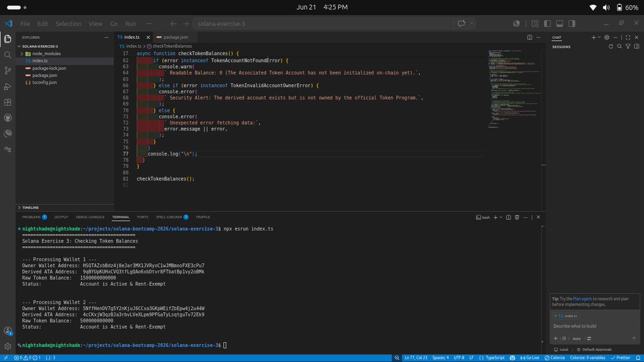Open the Auto model picker

(x=576, y=338)
